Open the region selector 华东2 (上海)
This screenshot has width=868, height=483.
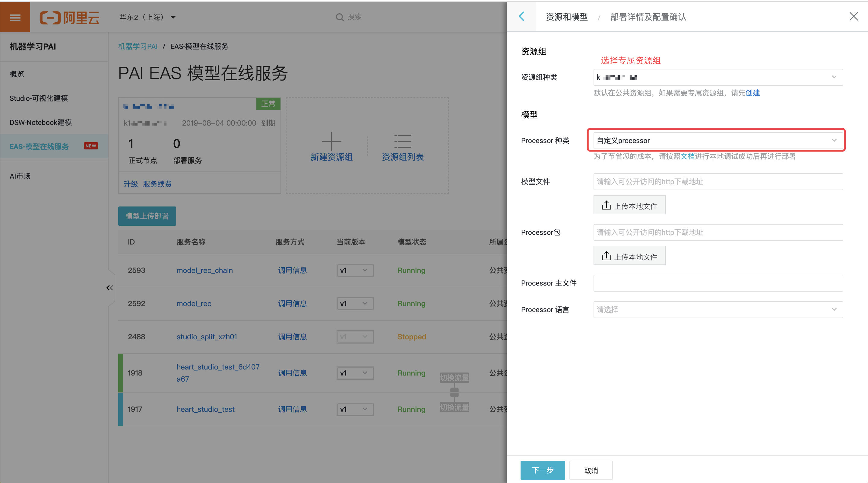[147, 17]
